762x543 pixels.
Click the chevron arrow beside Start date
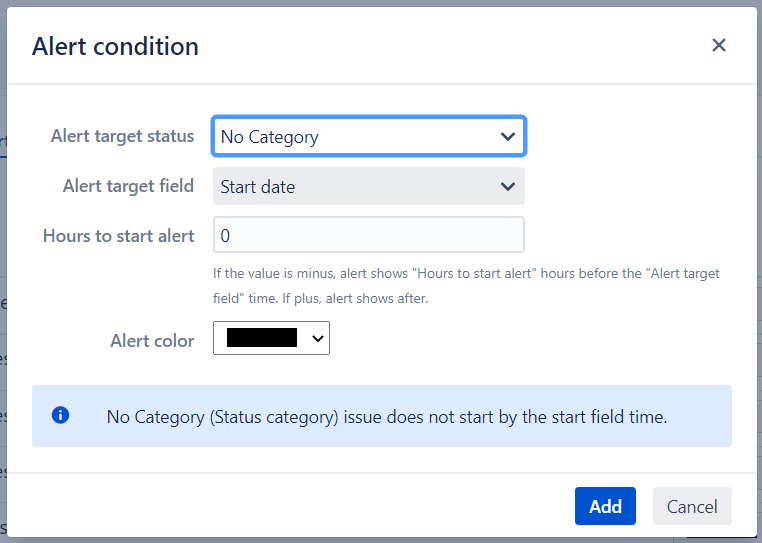508,187
